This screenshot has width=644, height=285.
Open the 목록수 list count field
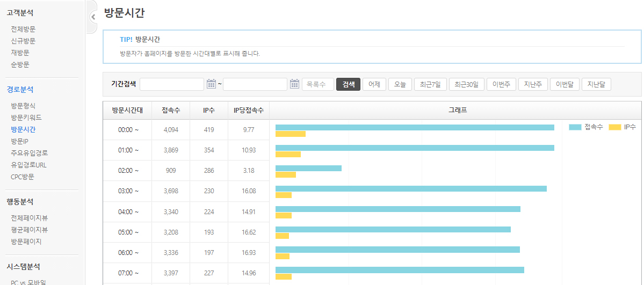pos(317,84)
